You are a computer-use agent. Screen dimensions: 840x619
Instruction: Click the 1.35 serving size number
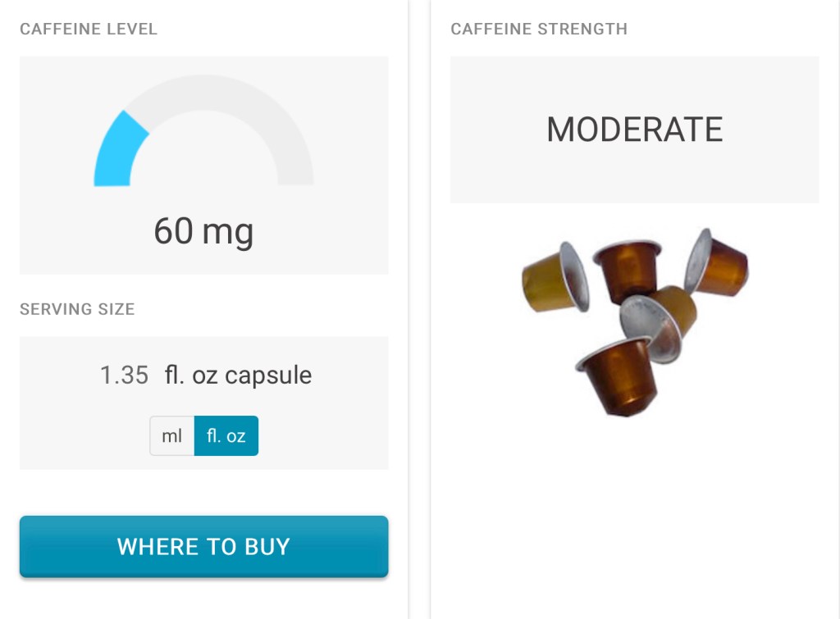(124, 375)
